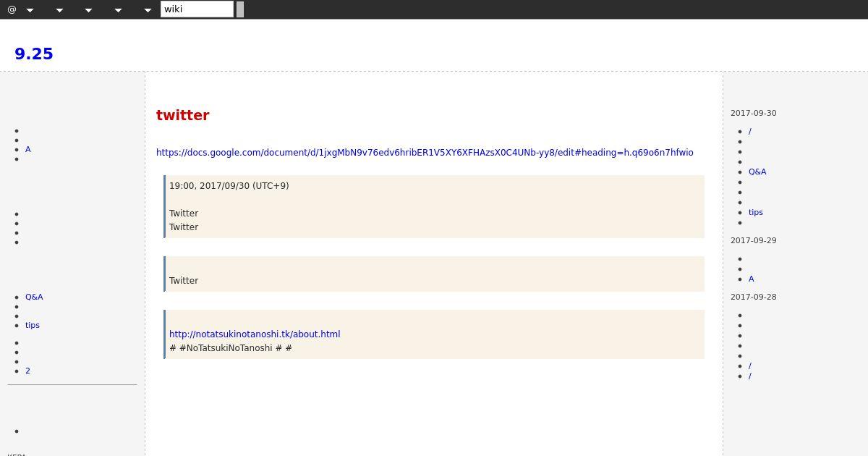This screenshot has height=456, width=868.
Task: Select the #NoTatsukiNoTanoshi hashtag text
Action: [x=226, y=348]
